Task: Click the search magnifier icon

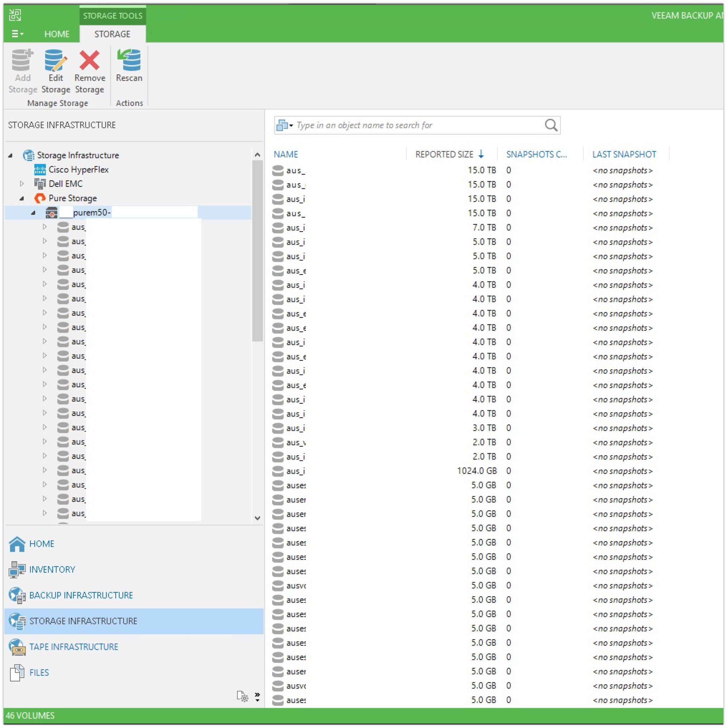Action: (x=551, y=125)
